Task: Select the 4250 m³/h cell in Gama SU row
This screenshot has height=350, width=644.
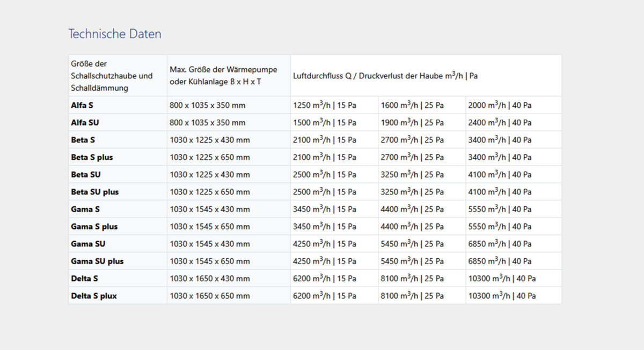Action: click(324, 244)
